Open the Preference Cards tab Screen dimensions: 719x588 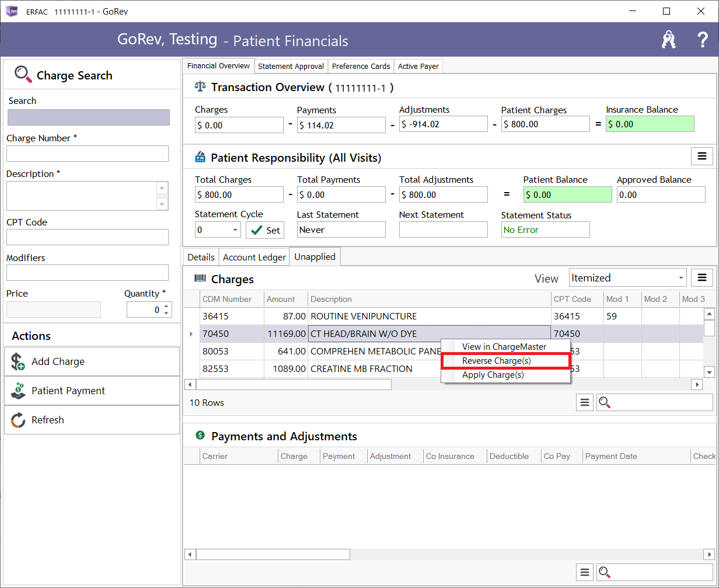tap(361, 67)
